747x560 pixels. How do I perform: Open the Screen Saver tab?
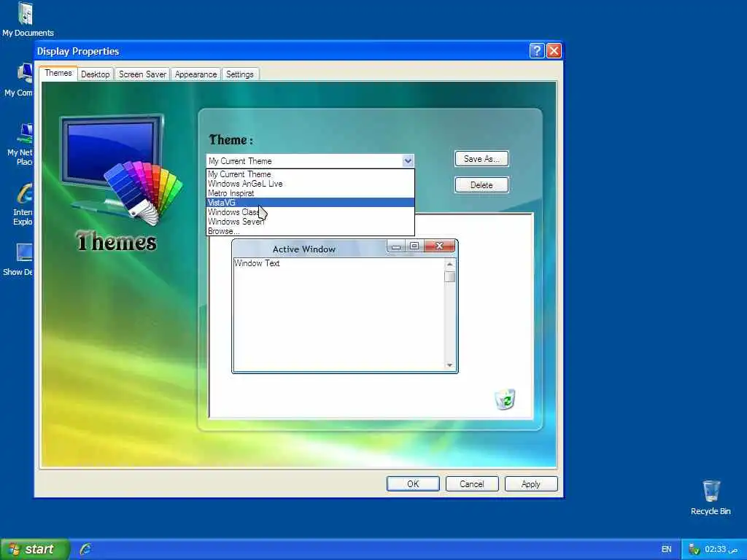[142, 74]
